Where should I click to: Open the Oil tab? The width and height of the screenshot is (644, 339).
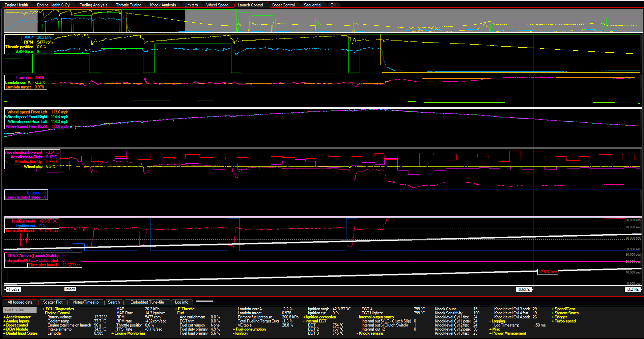point(333,5)
